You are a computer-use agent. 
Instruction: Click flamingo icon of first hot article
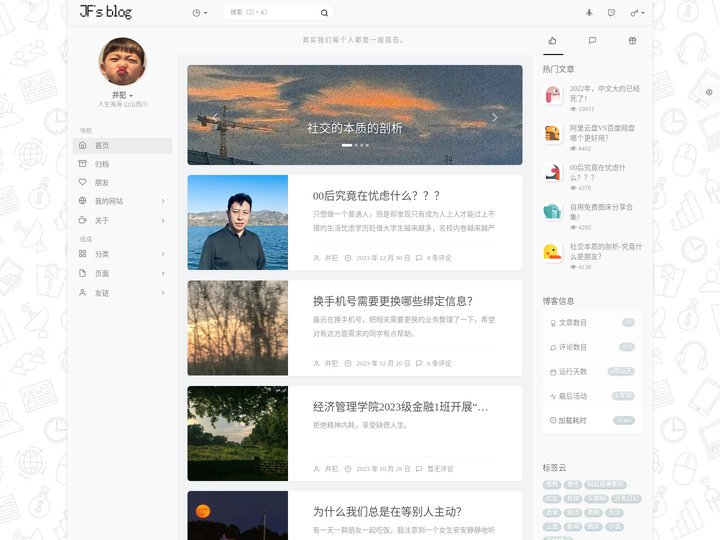[552, 95]
